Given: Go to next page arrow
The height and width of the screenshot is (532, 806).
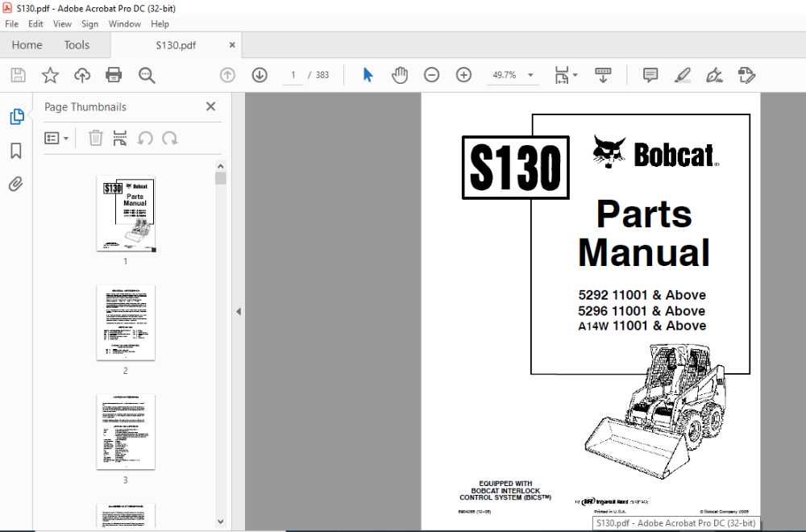Looking at the screenshot, I should tap(260, 75).
